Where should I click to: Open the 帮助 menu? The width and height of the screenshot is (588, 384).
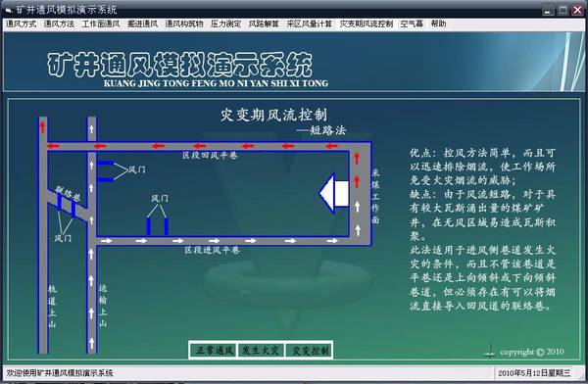(438, 24)
